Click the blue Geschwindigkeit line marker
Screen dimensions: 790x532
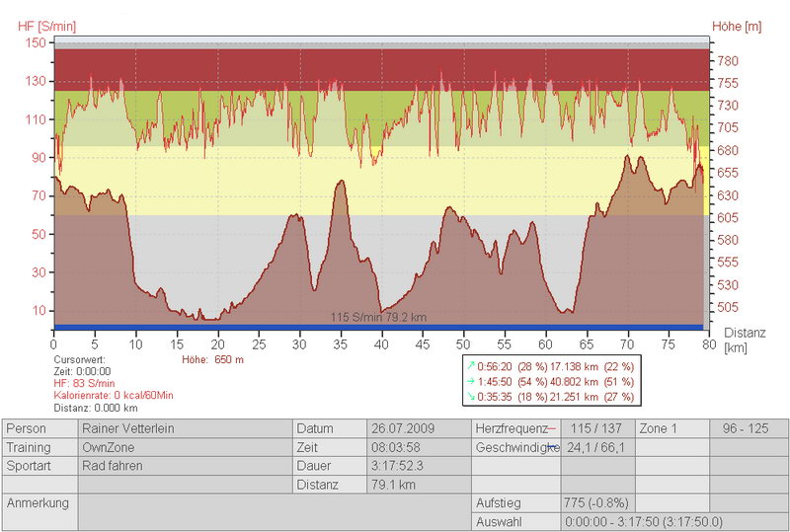(x=550, y=447)
